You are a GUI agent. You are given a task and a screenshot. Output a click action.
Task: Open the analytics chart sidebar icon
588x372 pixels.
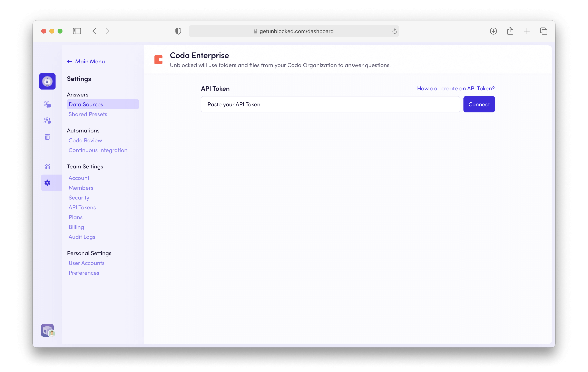(x=47, y=166)
